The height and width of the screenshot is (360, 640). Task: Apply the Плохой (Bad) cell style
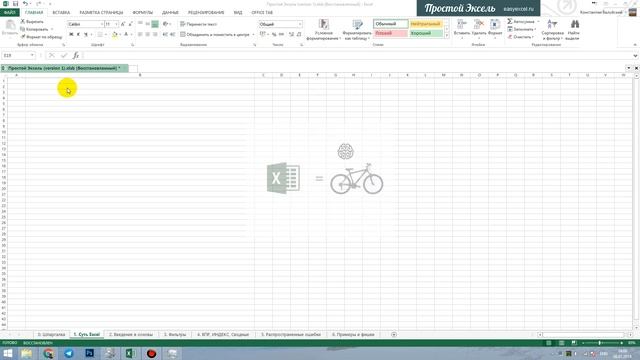click(391, 33)
